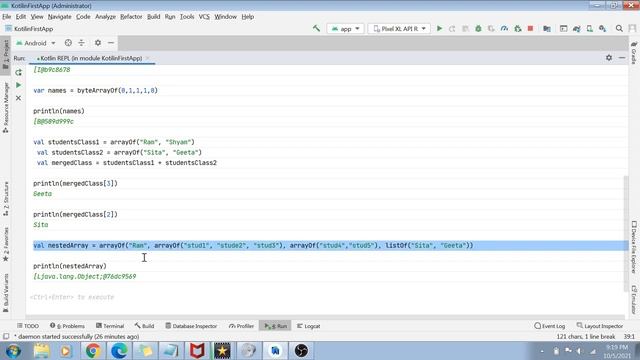The height and width of the screenshot is (360, 640).
Task: Open Project panel gear settings
Action: [x=98, y=43]
